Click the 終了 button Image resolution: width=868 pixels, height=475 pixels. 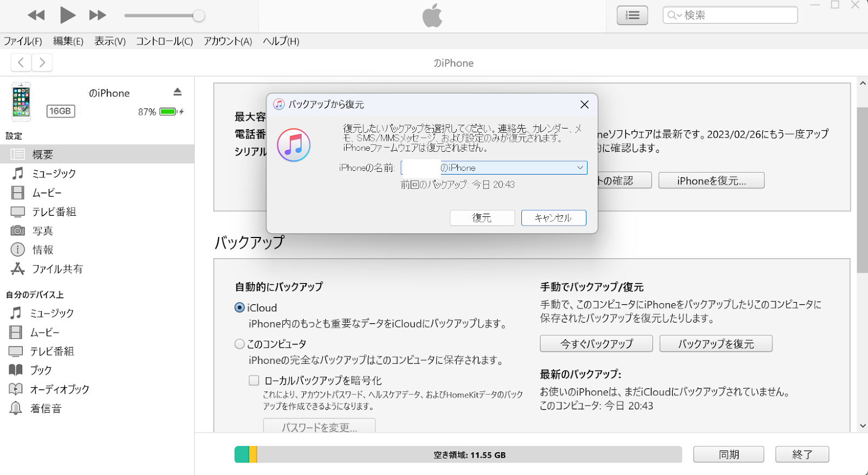click(802, 454)
